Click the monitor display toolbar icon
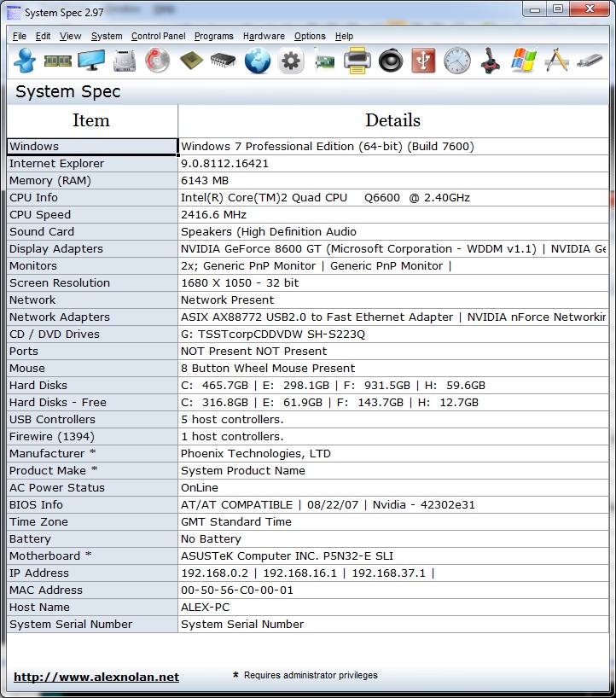616x698 pixels. tap(90, 61)
